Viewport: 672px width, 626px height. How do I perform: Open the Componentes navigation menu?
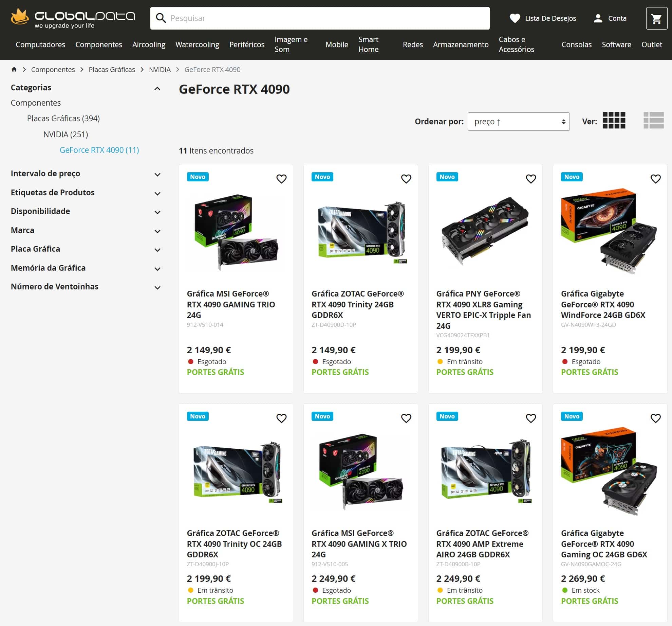(x=98, y=44)
